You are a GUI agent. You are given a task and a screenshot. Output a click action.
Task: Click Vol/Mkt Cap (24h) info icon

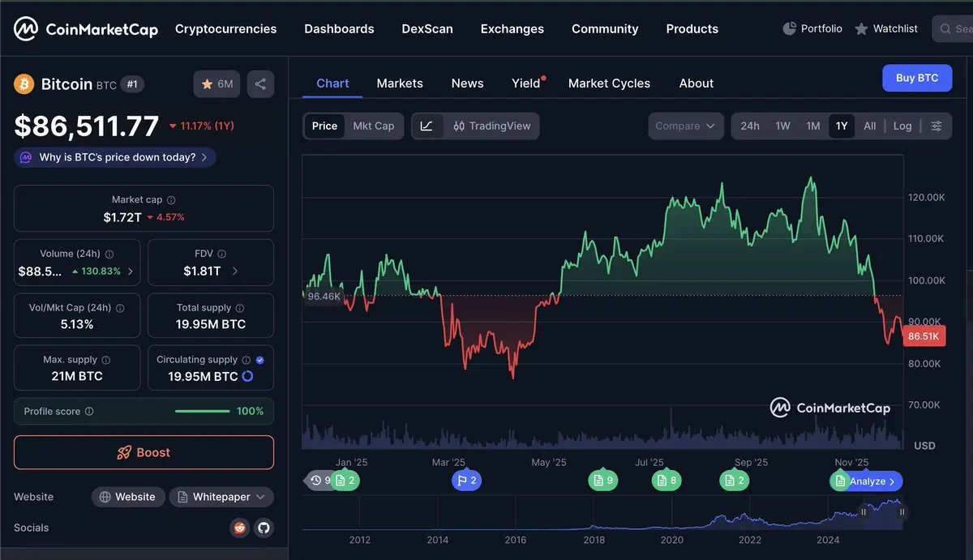pyautogui.click(x=120, y=308)
